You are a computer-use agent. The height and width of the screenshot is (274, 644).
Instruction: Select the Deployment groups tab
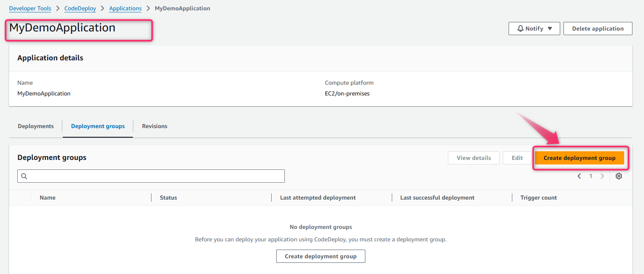coord(98,126)
